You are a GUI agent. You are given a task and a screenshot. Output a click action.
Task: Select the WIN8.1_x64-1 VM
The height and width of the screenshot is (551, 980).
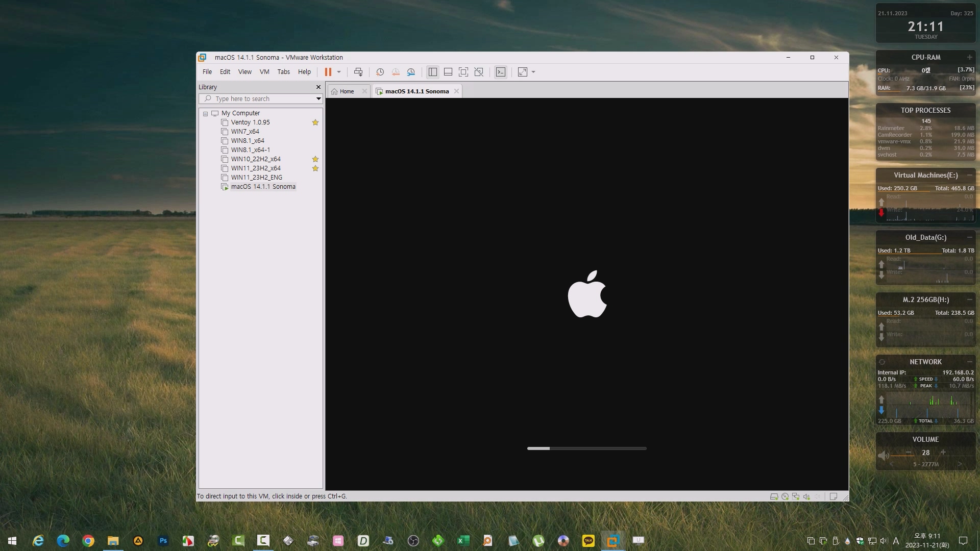(x=250, y=150)
